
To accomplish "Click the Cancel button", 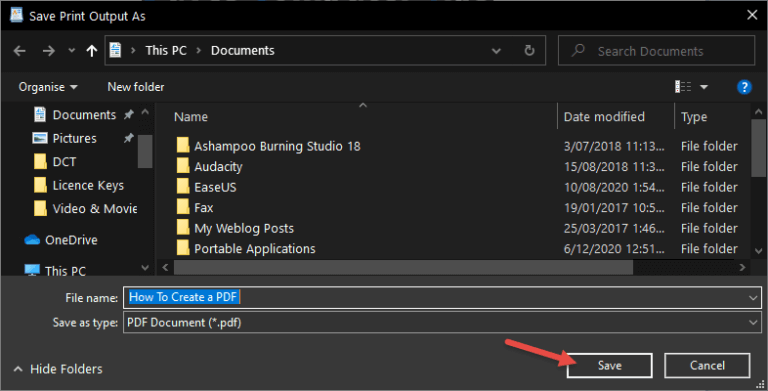I will pyautogui.click(x=707, y=366).
